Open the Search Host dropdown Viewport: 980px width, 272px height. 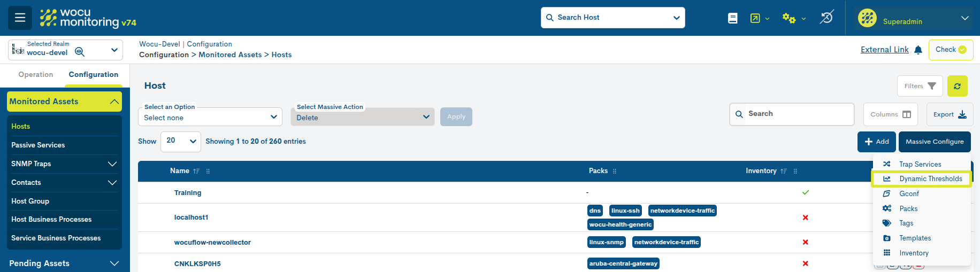click(x=677, y=18)
